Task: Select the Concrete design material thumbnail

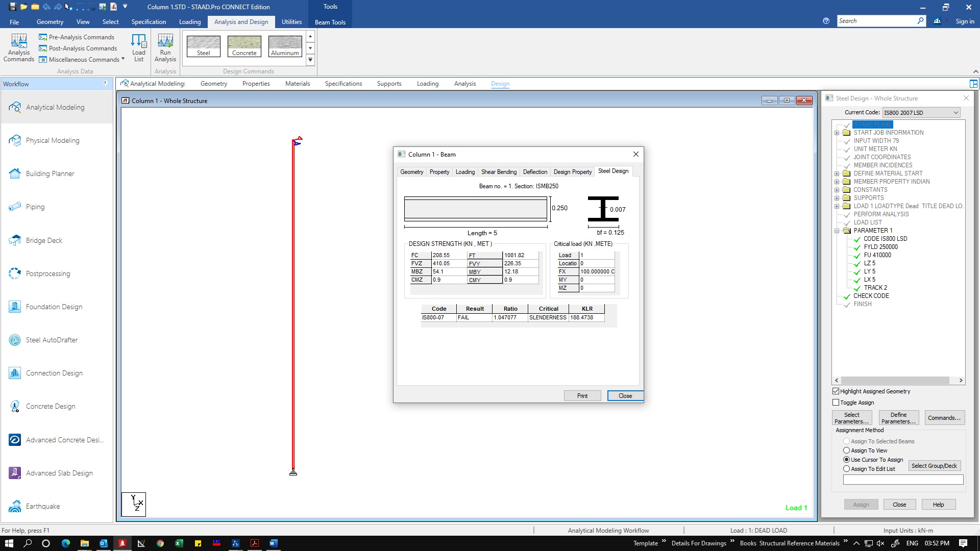Action: pyautogui.click(x=244, y=46)
